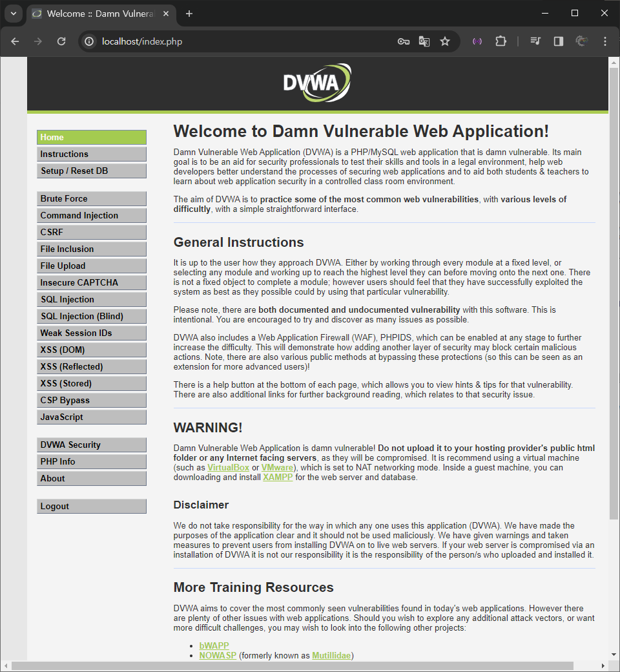Open the saved passwords key icon
Viewport: 620px width, 672px height.
[x=404, y=41]
